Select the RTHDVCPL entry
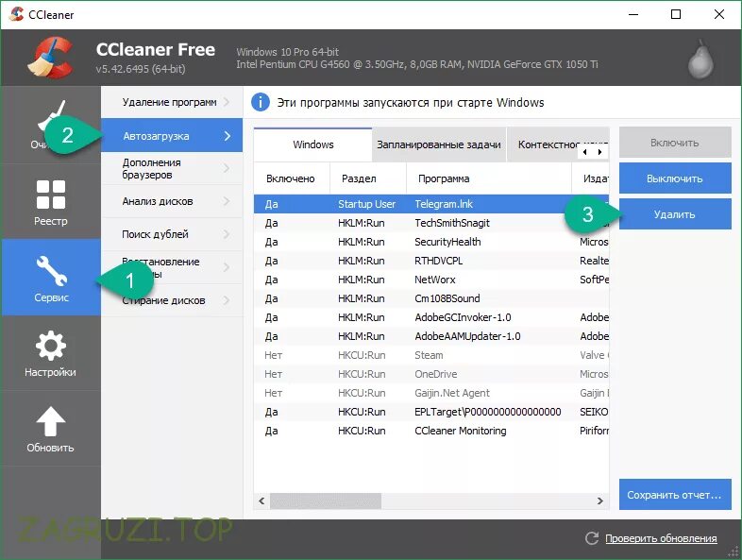The height and width of the screenshot is (560, 742). (x=431, y=261)
